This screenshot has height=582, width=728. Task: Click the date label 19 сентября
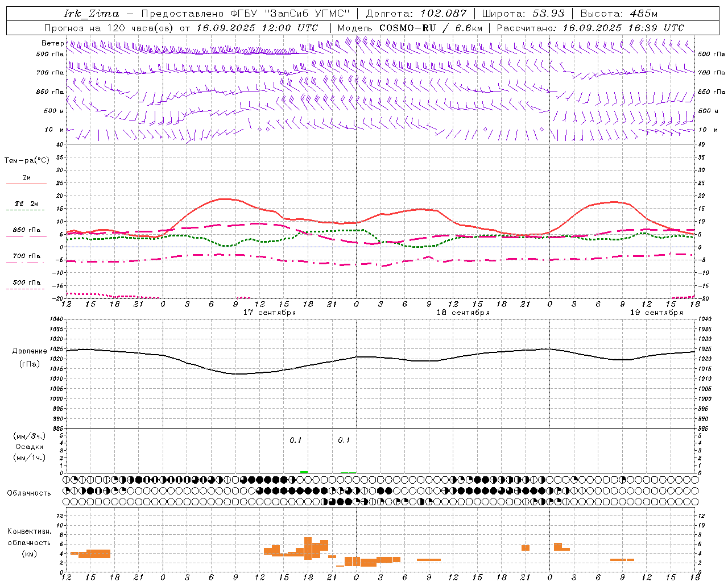pos(656,313)
